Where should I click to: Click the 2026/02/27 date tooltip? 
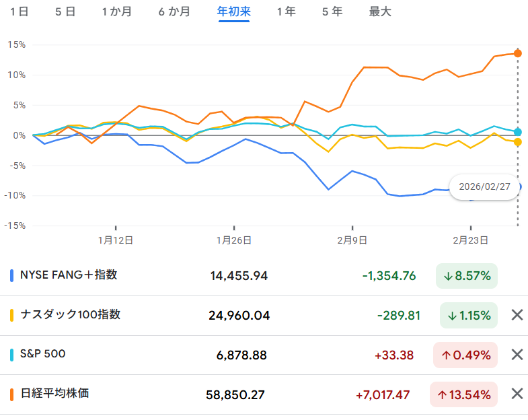[x=484, y=186]
